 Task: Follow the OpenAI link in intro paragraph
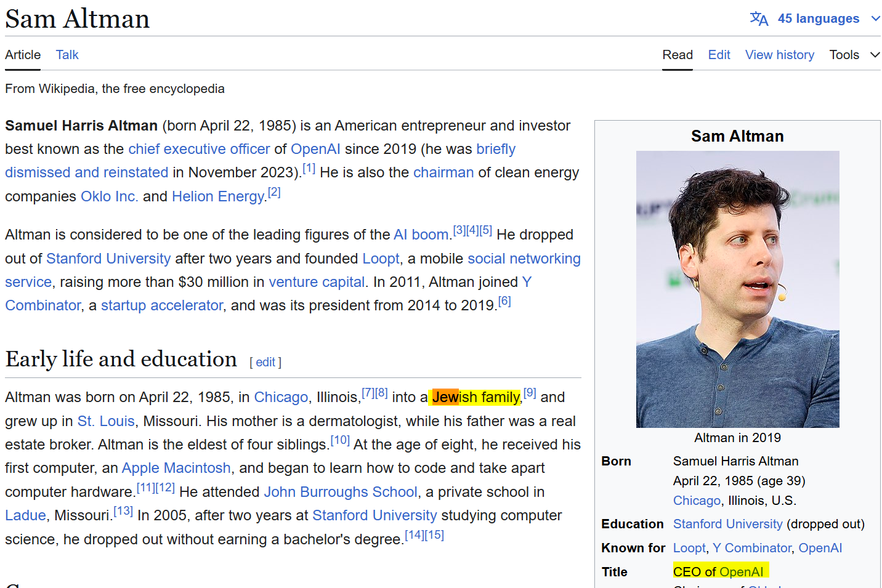coord(315,149)
